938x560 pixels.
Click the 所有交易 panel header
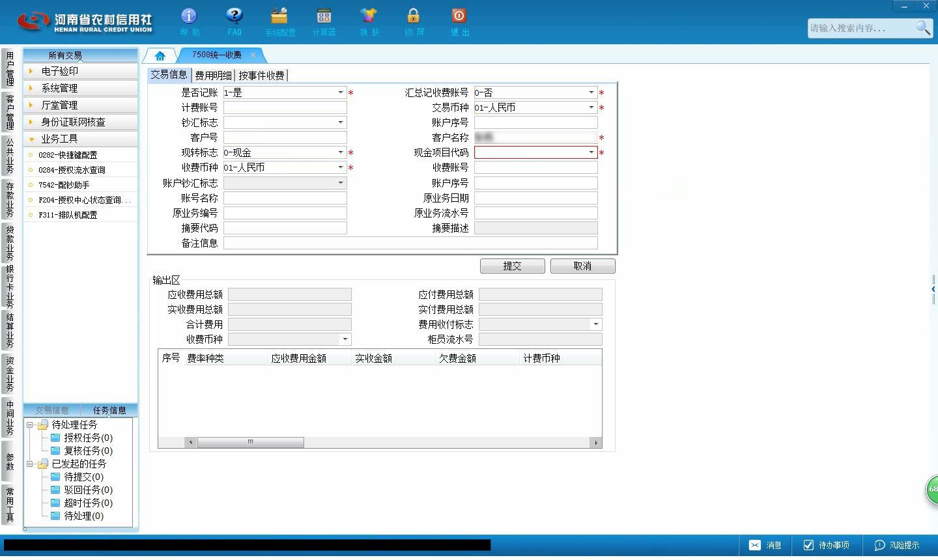[x=80, y=55]
